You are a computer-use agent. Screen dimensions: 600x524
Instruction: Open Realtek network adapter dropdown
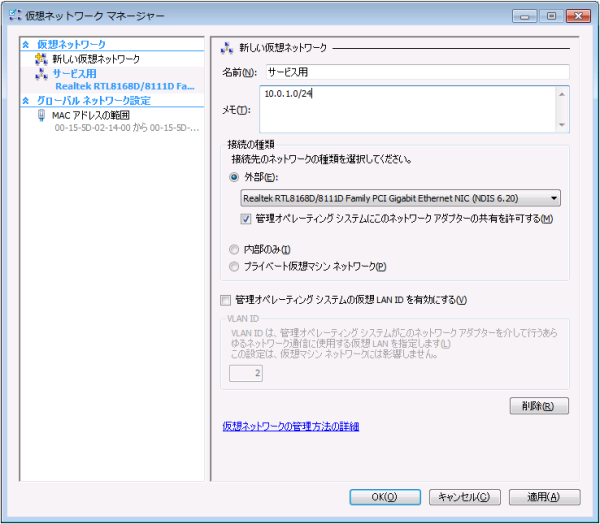click(x=400, y=198)
